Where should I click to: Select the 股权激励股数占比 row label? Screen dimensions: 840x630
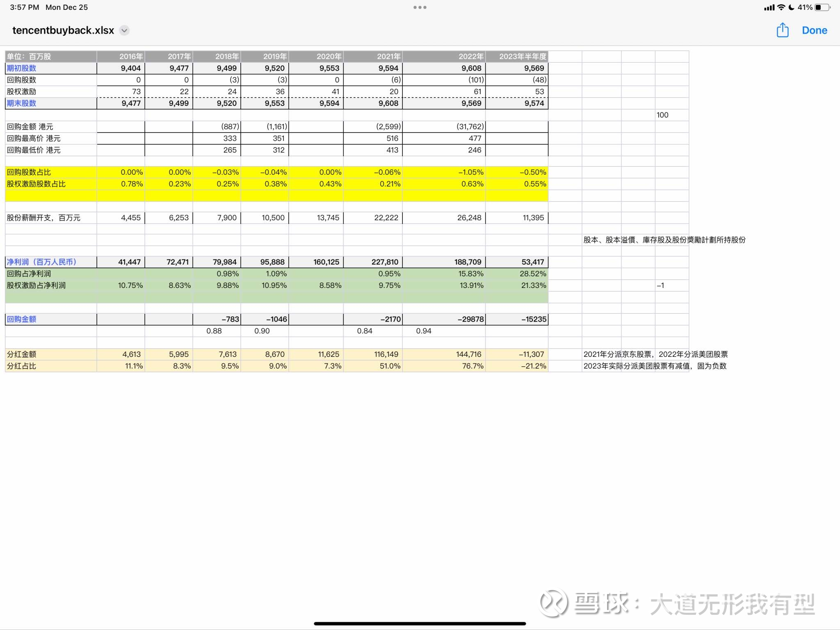tap(51, 184)
